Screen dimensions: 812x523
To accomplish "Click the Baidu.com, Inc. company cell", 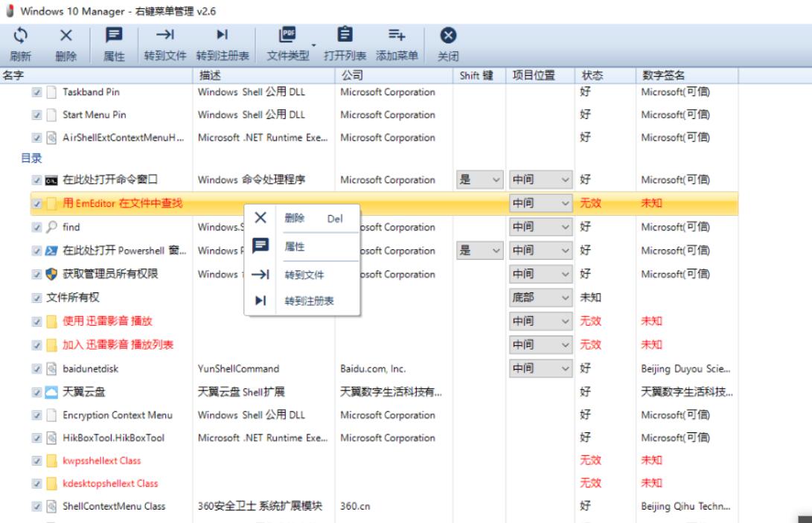I will coord(373,369).
